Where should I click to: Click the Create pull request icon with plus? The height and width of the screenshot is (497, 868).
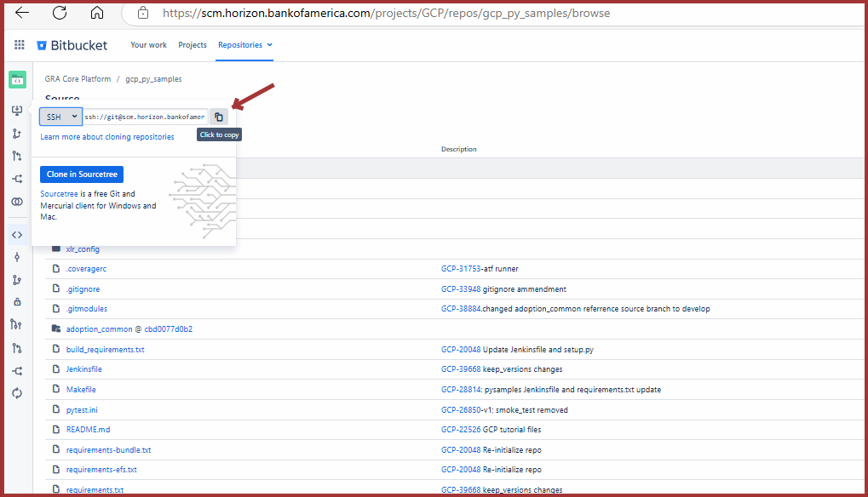click(x=17, y=156)
